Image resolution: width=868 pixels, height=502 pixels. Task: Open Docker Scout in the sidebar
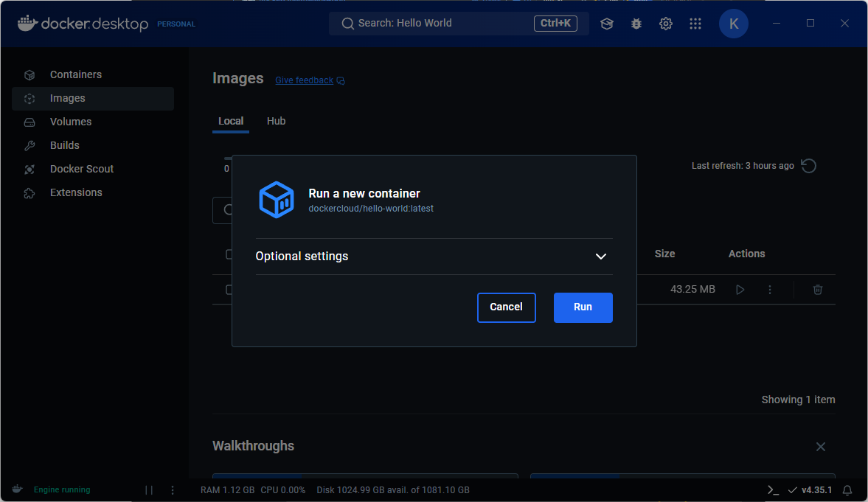pyautogui.click(x=93, y=170)
